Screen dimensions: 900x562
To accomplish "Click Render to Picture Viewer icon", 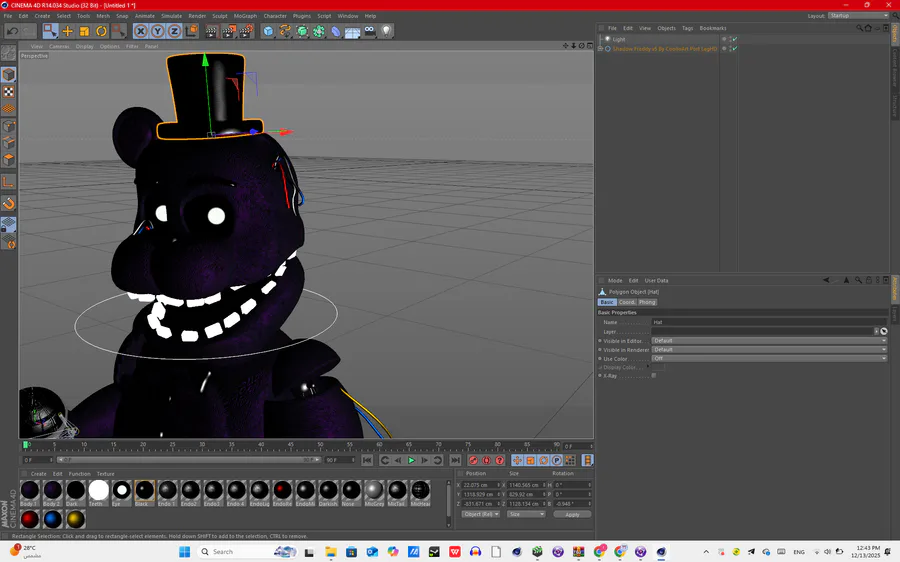I will pos(228,31).
